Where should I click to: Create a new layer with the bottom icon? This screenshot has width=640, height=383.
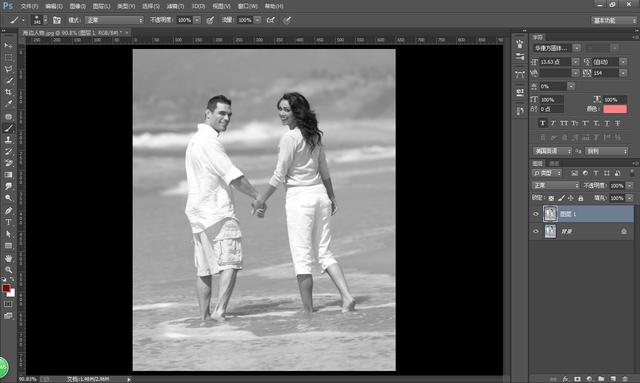pyautogui.click(x=613, y=379)
